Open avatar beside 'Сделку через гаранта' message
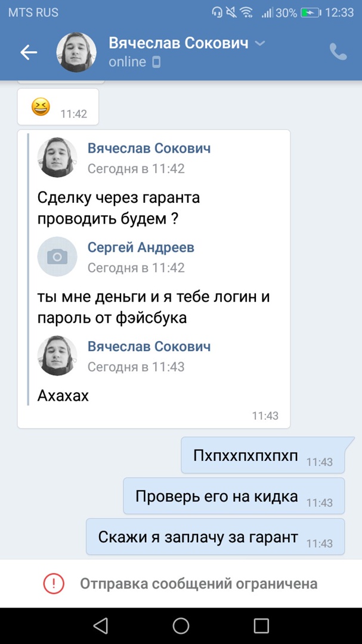 (x=57, y=157)
